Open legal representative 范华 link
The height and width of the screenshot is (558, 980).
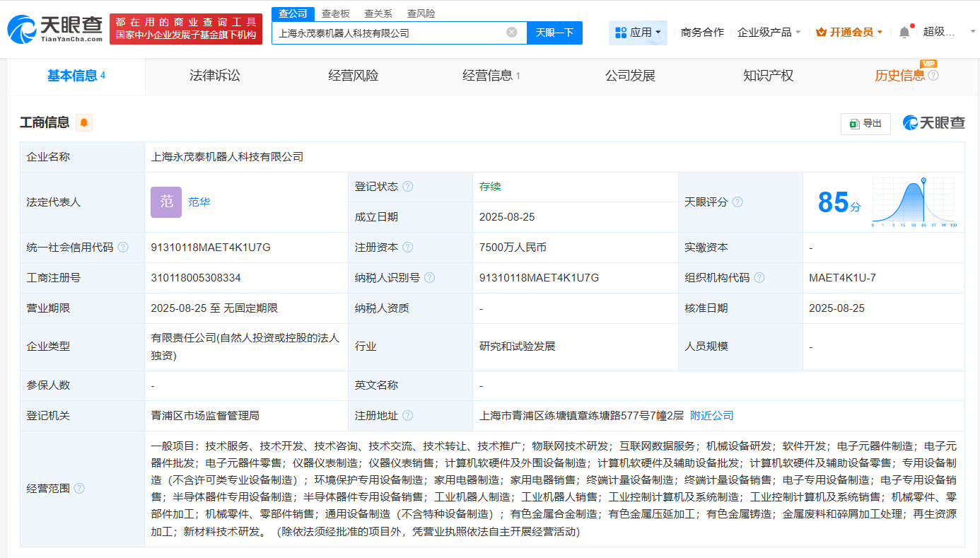click(x=199, y=202)
